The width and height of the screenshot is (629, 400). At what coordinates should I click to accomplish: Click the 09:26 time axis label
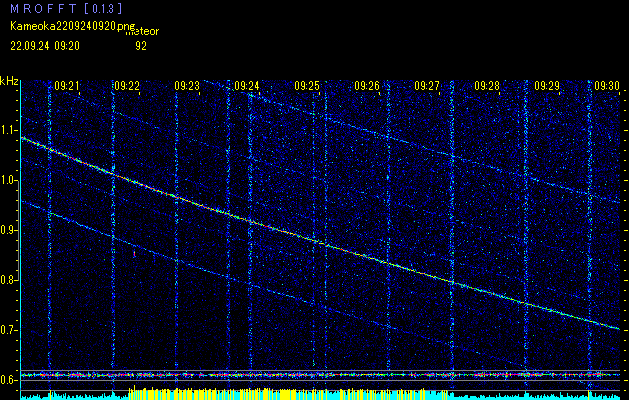tap(367, 86)
